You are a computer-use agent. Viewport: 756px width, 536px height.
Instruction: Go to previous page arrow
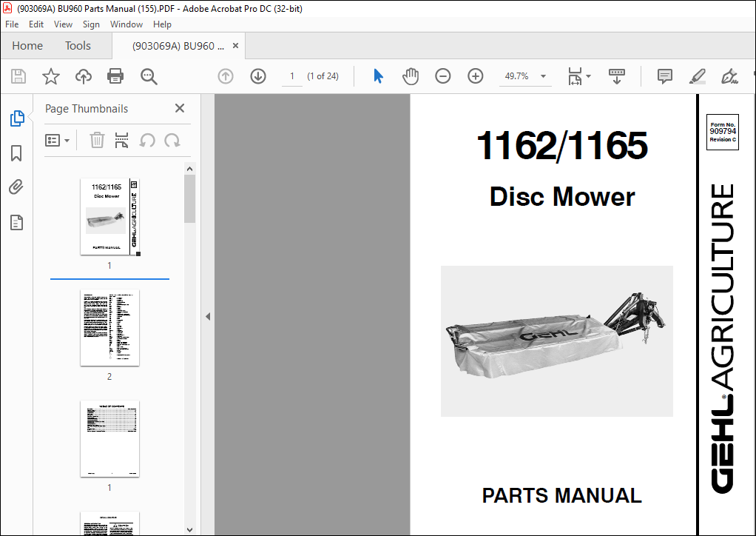click(x=226, y=76)
